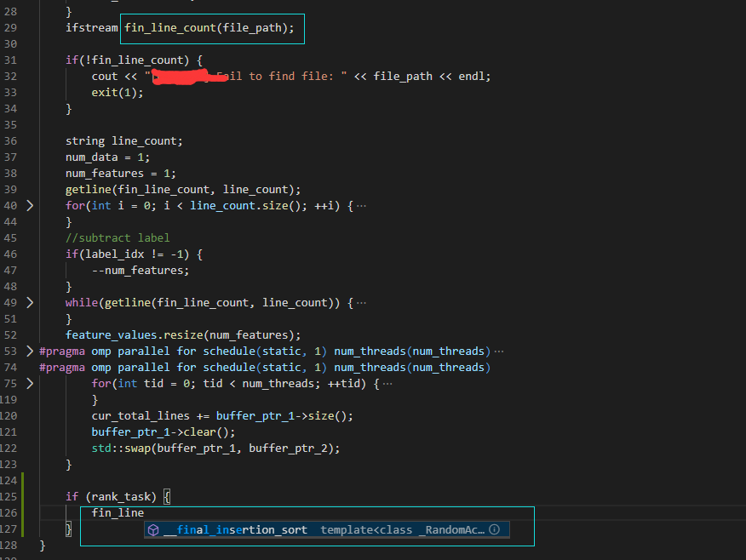This screenshot has height=560, width=746.
Task: Click 'if(label_idx != -1)' condition
Action: click(x=127, y=254)
